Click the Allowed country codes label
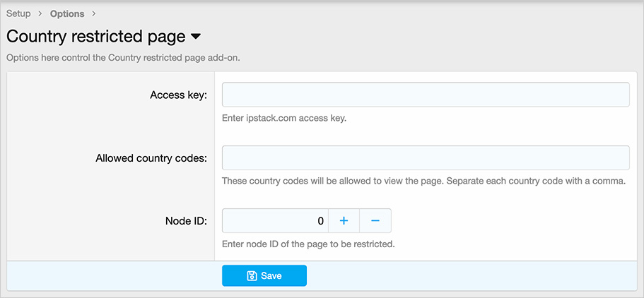This screenshot has width=644, height=298. tap(151, 158)
